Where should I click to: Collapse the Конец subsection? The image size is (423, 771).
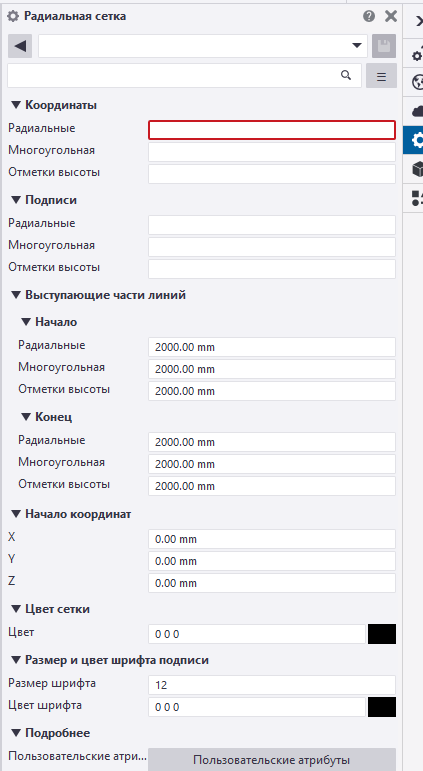click(x=26, y=416)
